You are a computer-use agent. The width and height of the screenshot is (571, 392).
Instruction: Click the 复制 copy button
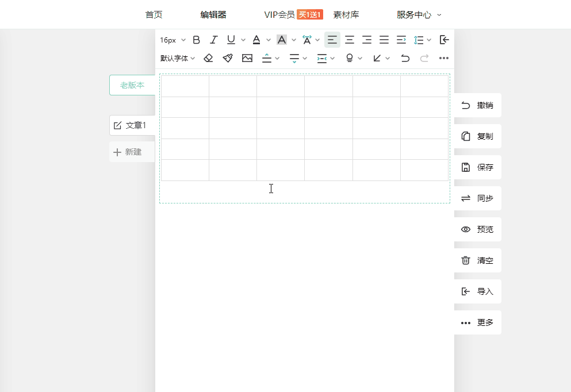(478, 136)
